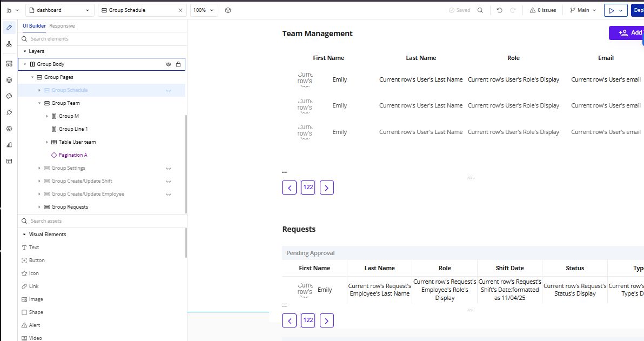Viewport: 644px width, 341px height.
Task: Open the Data database icon in sidebar
Action: 9,80
